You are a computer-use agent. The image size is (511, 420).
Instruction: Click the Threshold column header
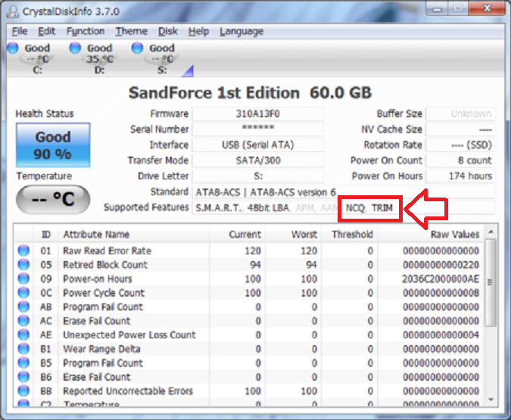[350, 235]
